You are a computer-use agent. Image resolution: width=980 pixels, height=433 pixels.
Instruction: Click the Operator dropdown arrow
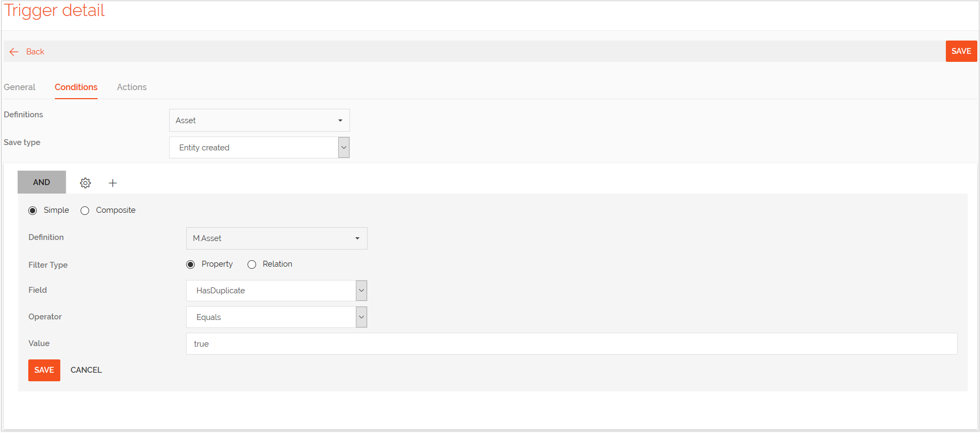click(x=361, y=317)
